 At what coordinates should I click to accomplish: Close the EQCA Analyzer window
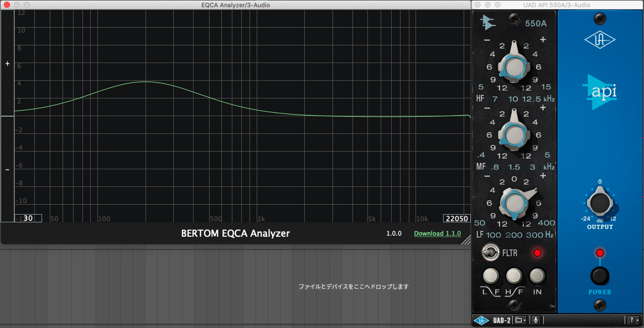point(7,5)
